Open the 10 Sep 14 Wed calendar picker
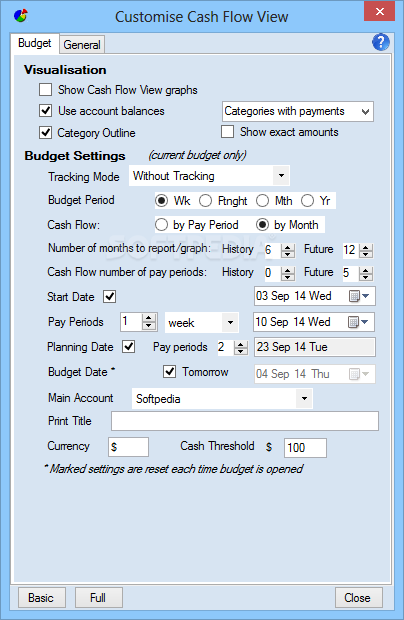 (x=359, y=322)
